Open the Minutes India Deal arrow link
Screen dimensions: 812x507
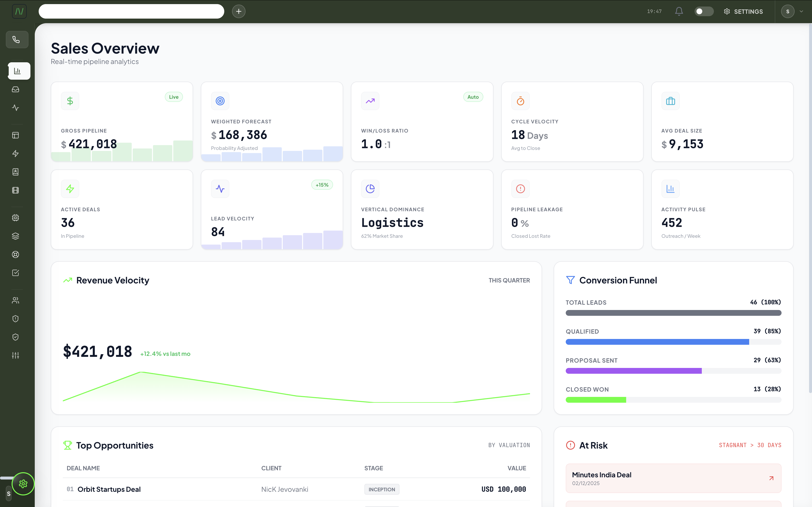[771, 478]
